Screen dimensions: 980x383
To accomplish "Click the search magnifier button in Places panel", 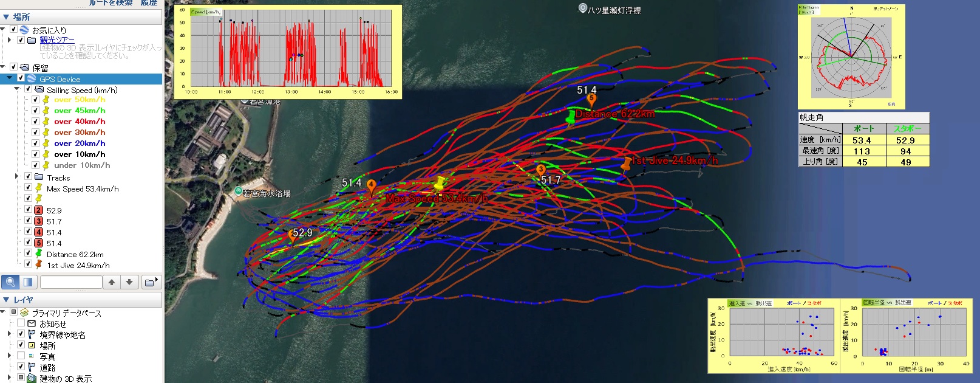I will (10, 282).
